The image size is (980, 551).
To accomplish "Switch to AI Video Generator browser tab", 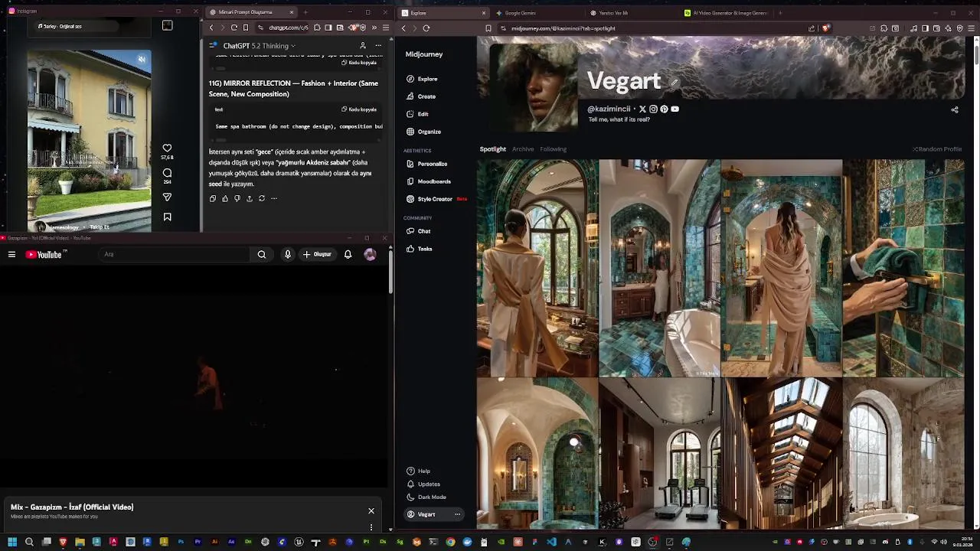I will pyautogui.click(x=726, y=13).
